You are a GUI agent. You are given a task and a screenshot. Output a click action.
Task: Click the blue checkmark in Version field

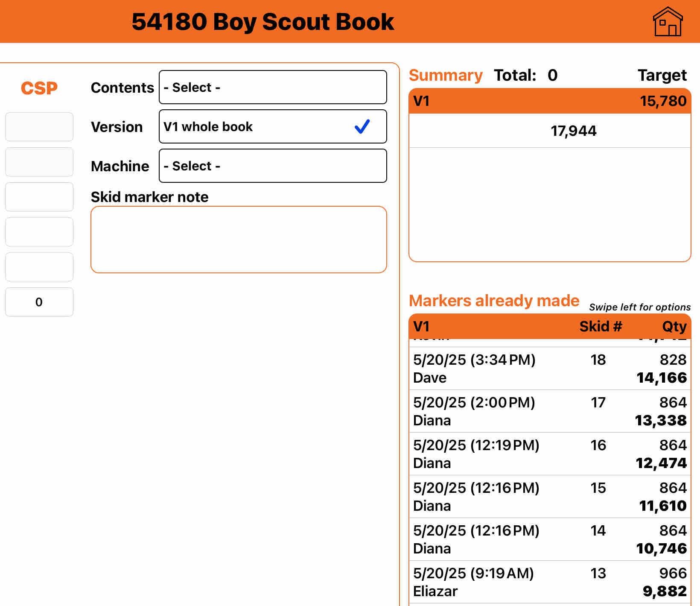[x=362, y=126]
